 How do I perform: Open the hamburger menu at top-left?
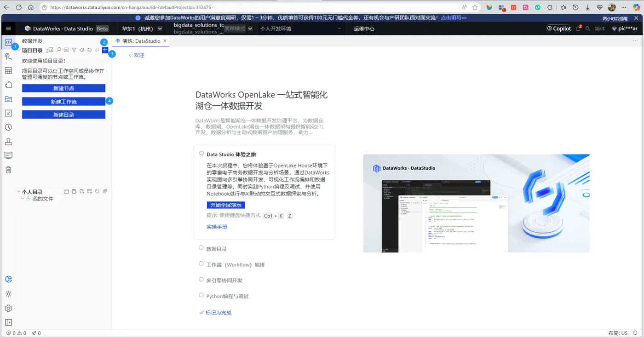(8, 29)
